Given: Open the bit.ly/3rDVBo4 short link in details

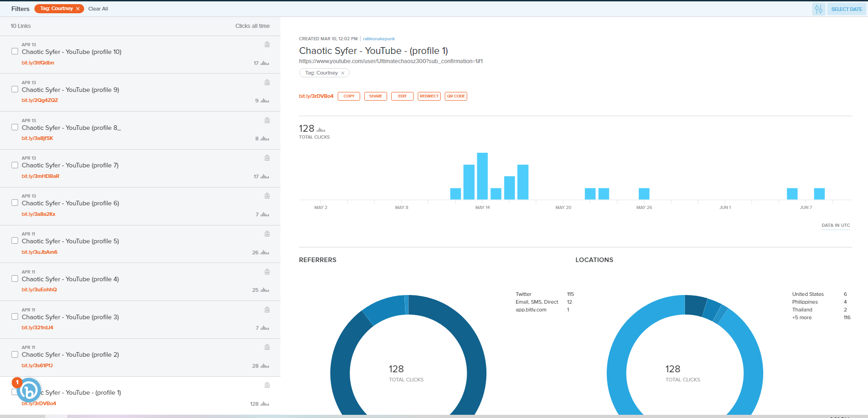Looking at the screenshot, I should pos(316,96).
